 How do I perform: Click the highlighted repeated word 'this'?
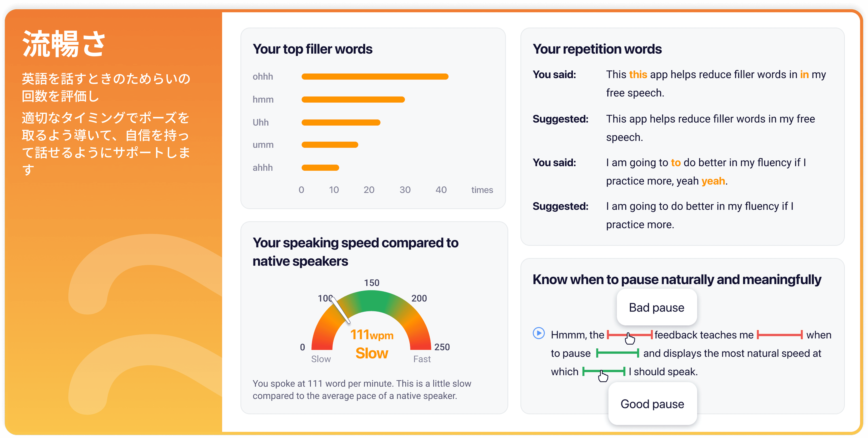638,75
